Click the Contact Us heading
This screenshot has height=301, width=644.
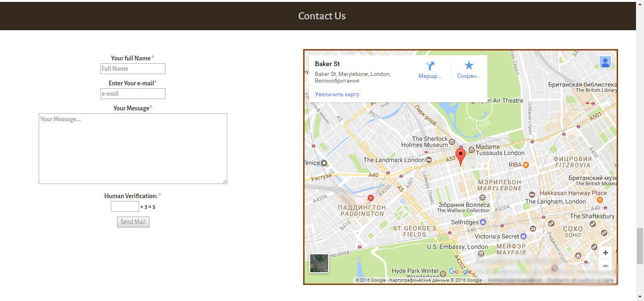pos(322,16)
